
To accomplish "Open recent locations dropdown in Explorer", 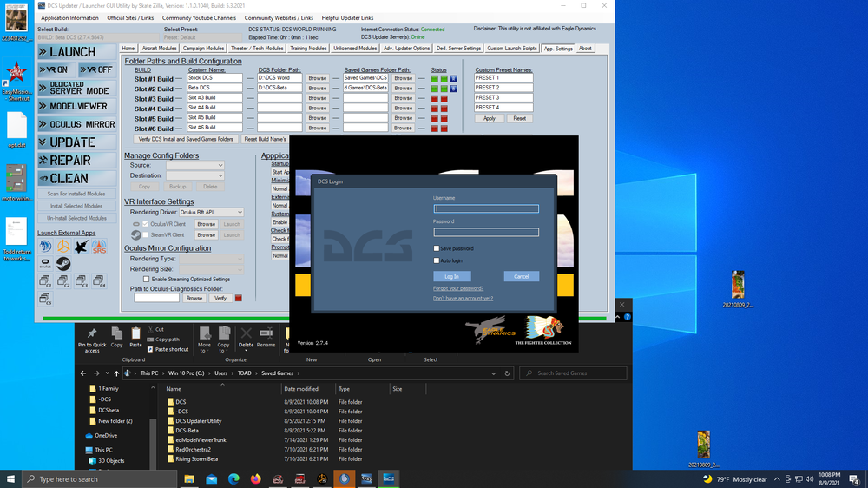I will 107,373.
